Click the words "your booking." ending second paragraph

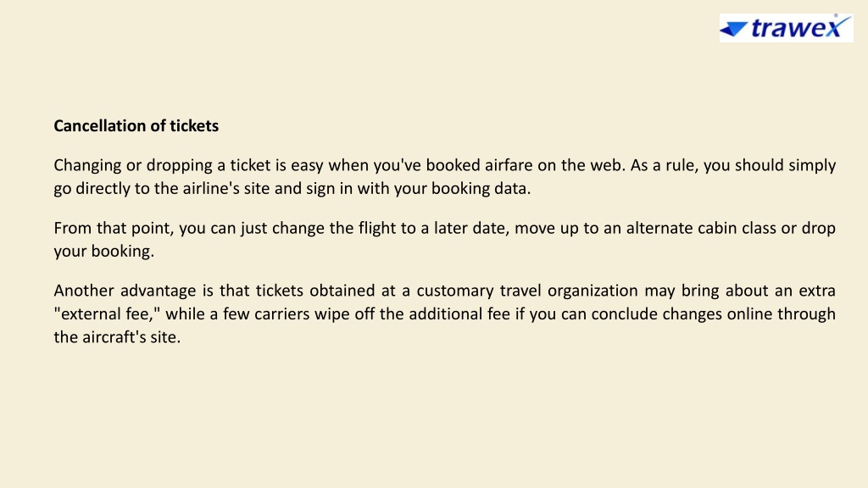104,251
